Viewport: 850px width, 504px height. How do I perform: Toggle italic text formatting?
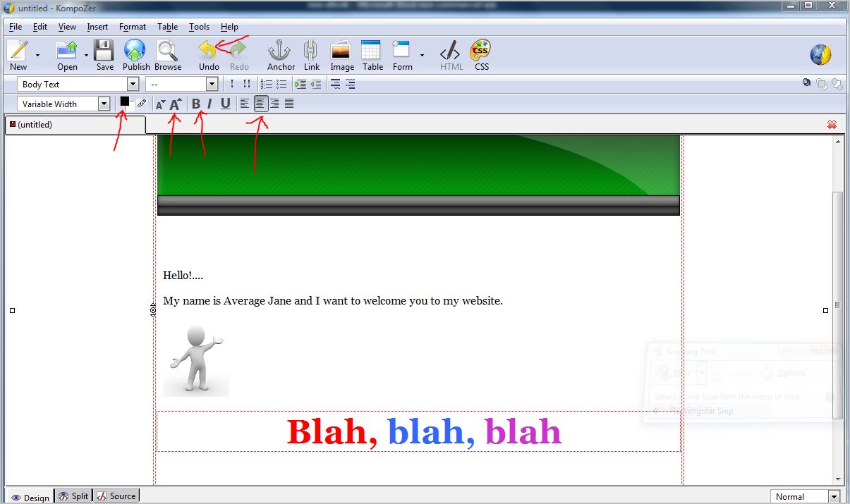pyautogui.click(x=210, y=104)
